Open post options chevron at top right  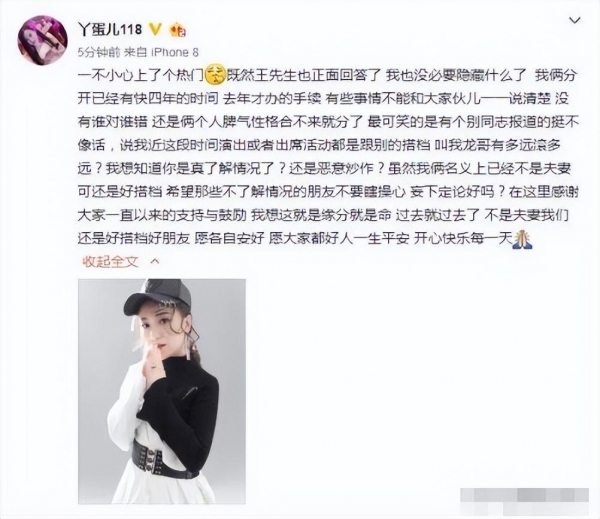[575, 20]
